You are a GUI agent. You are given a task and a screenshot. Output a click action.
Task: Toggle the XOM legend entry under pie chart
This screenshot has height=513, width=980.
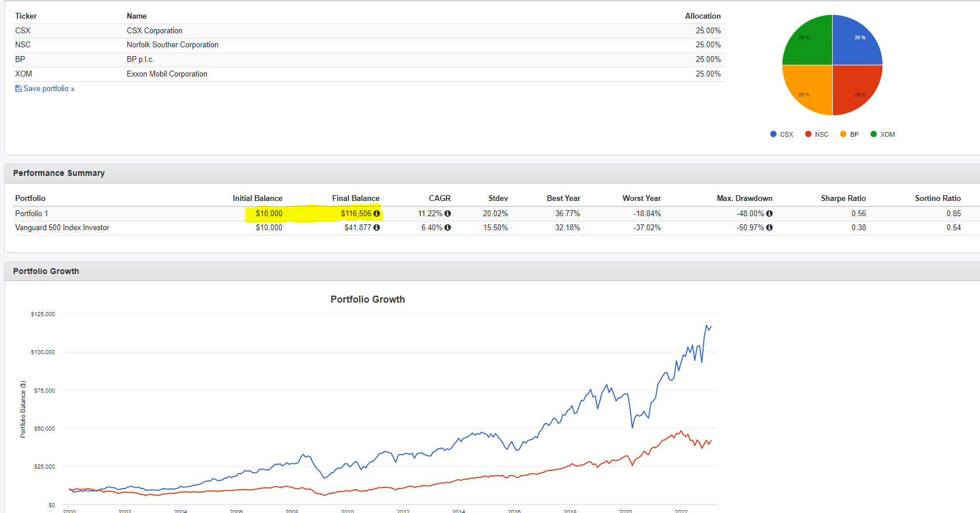pyautogui.click(x=883, y=134)
